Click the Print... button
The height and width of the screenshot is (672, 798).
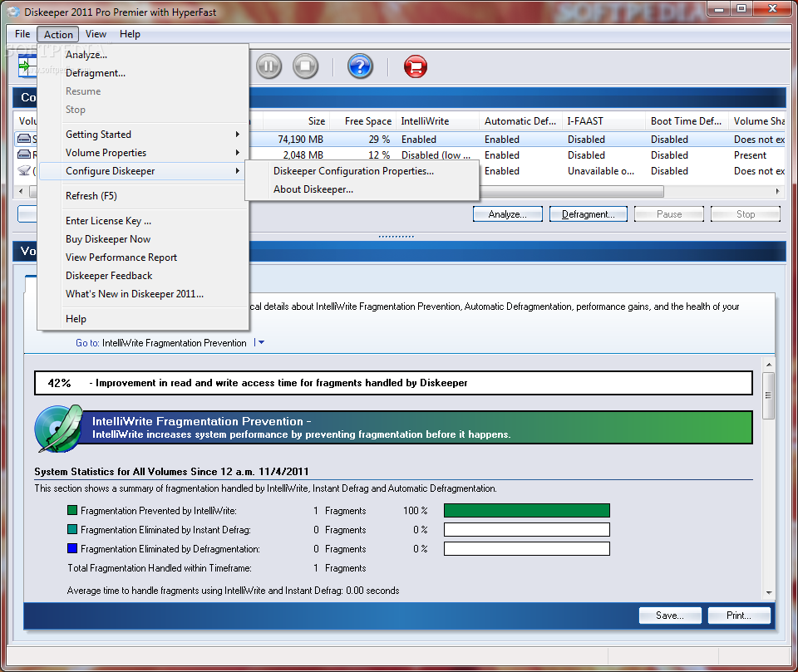738,616
